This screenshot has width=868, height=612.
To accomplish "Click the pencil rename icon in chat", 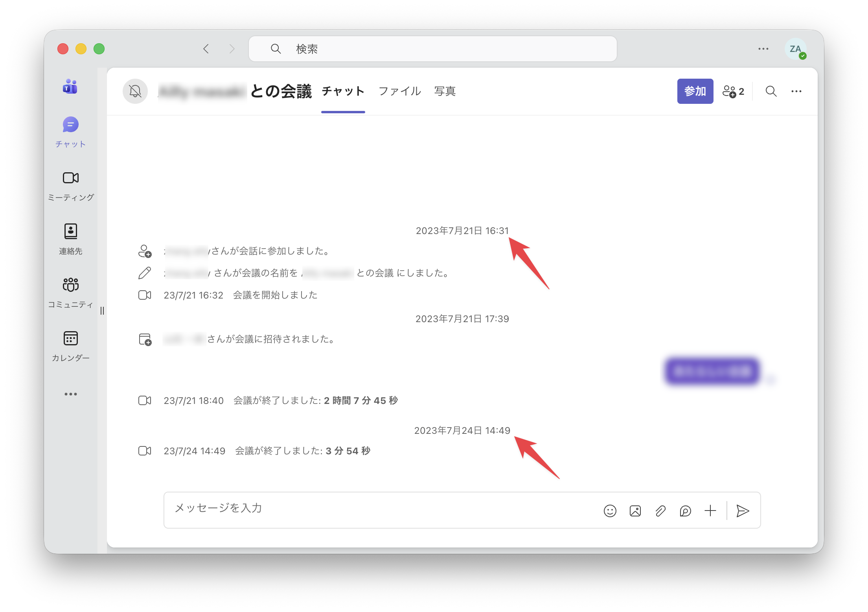I will click(145, 273).
